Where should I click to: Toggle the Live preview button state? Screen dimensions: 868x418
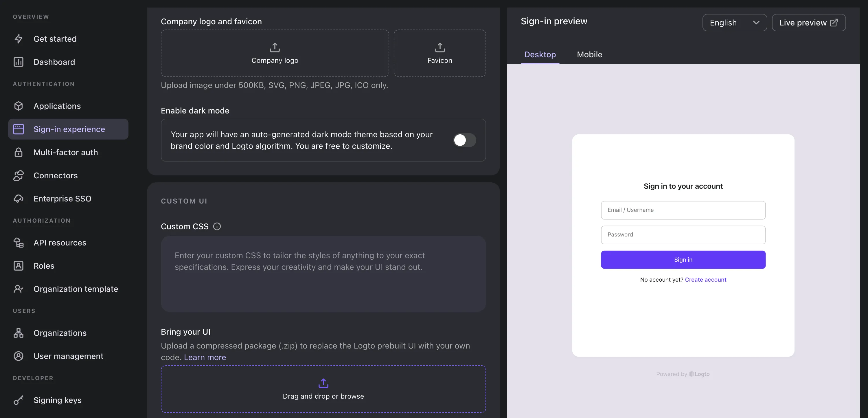pyautogui.click(x=809, y=22)
